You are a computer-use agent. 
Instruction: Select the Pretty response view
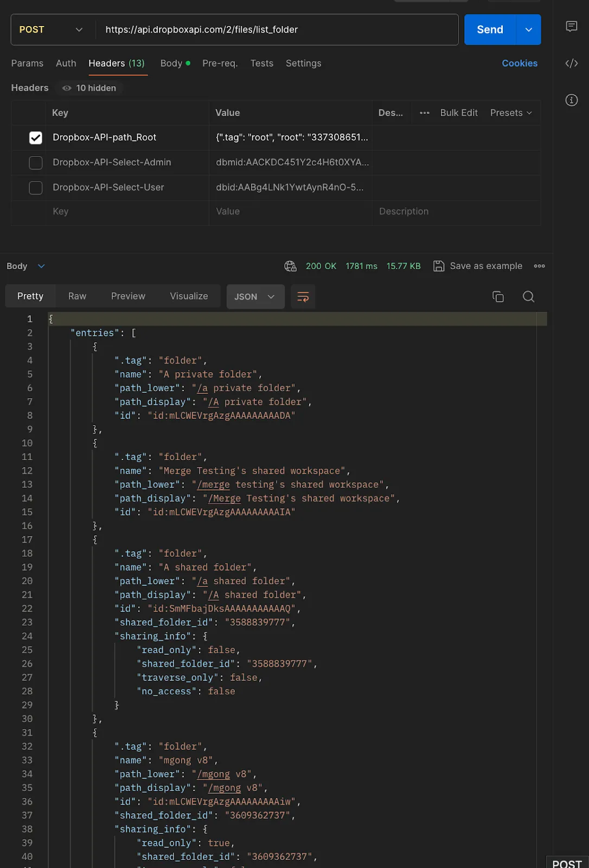point(30,296)
